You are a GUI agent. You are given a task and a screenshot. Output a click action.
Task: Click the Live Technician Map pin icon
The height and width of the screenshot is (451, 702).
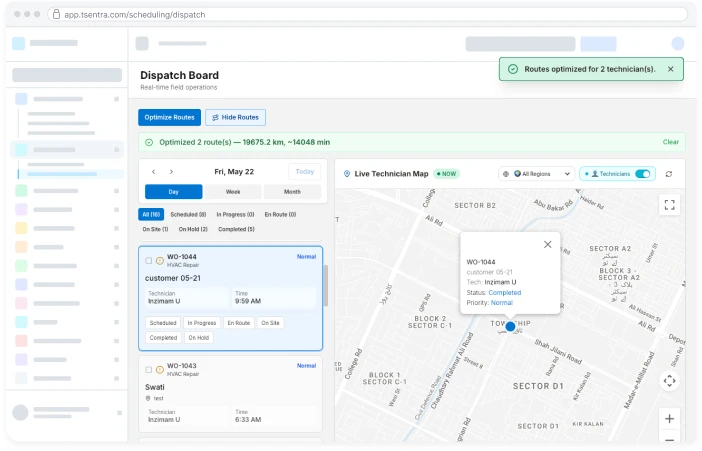tap(347, 174)
